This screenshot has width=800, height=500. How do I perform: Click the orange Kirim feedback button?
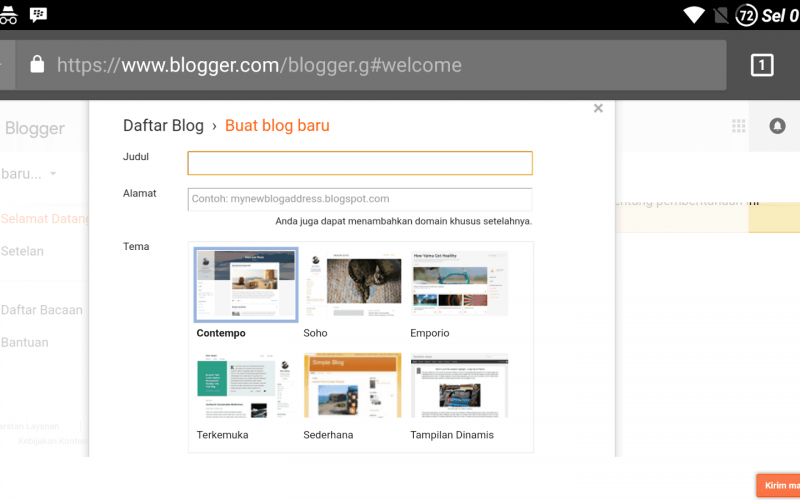(x=778, y=485)
